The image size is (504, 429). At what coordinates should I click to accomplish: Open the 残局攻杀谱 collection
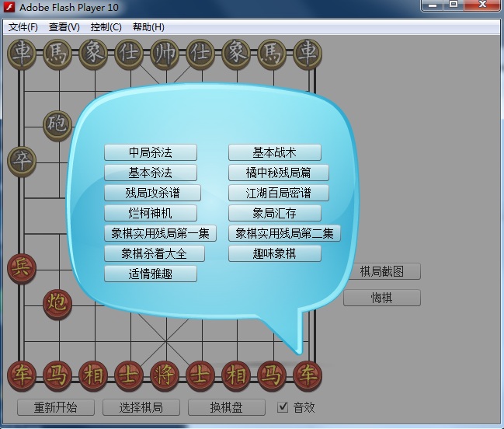(x=152, y=193)
